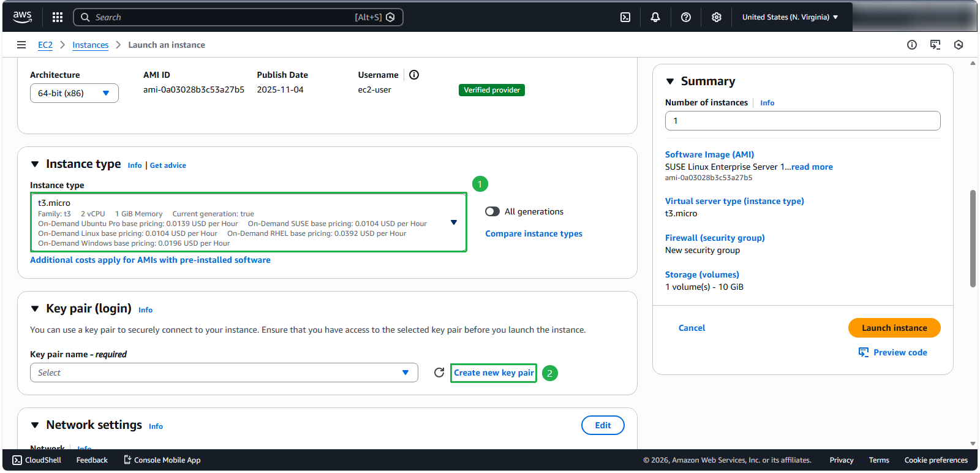
Task: Open the t3.micro instance type dropdown
Action: coord(249,222)
